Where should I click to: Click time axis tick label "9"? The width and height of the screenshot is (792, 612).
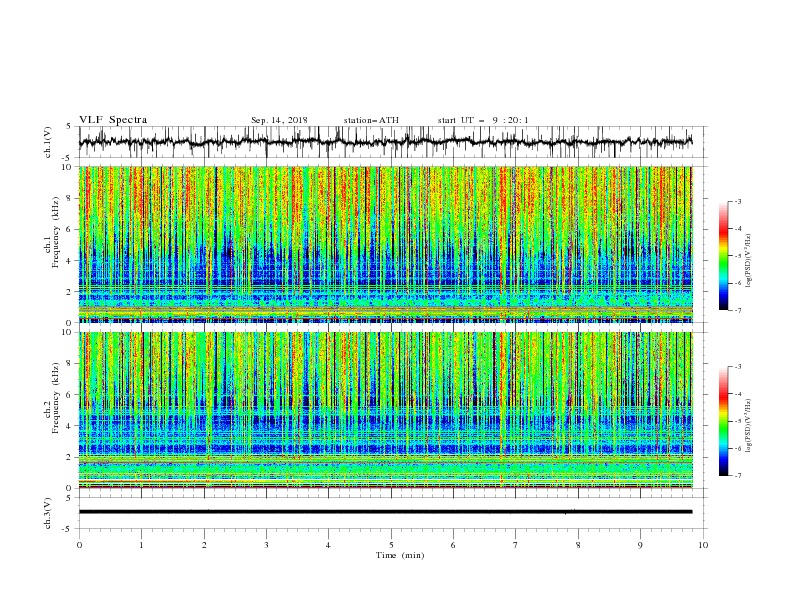click(640, 545)
